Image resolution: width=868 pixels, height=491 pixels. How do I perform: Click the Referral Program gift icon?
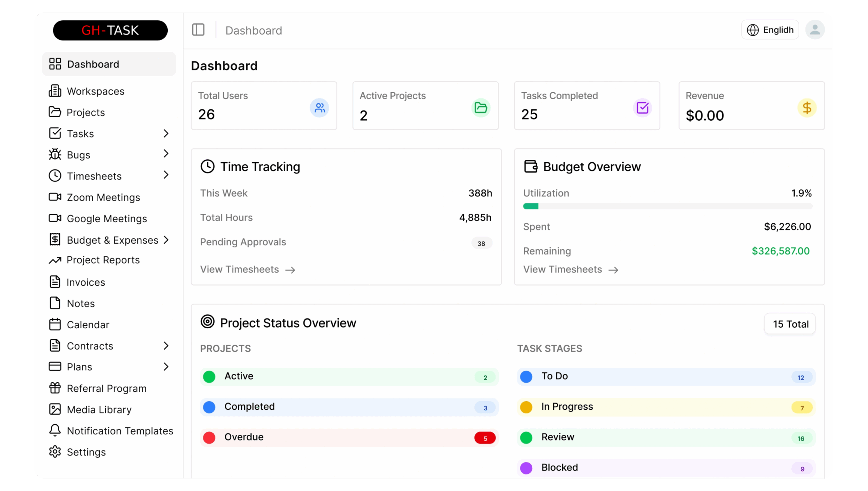[55, 388]
